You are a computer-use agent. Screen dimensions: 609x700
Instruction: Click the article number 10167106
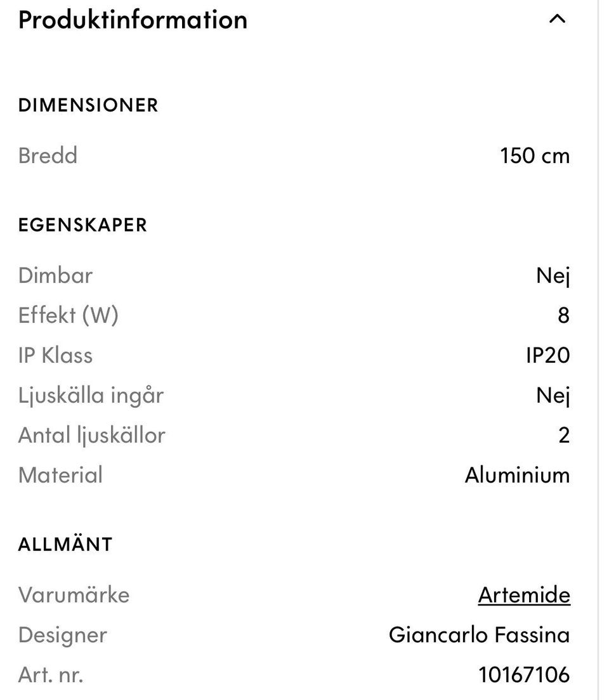coord(524,675)
